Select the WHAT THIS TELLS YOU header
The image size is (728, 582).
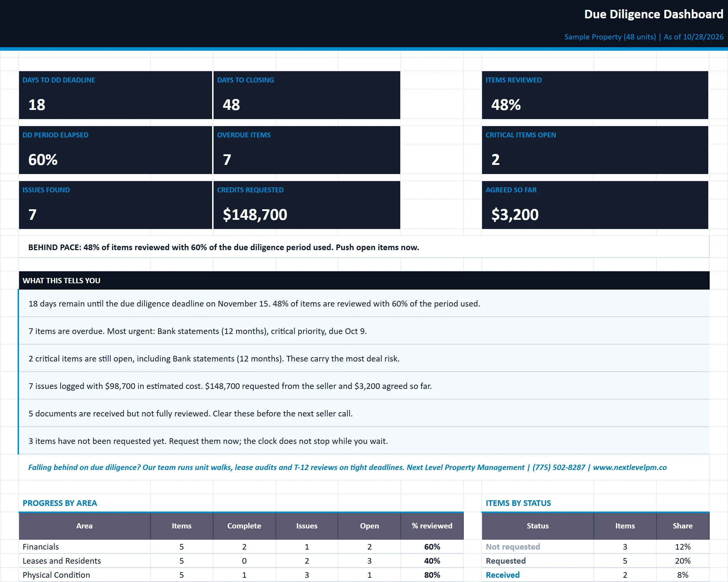(x=364, y=280)
